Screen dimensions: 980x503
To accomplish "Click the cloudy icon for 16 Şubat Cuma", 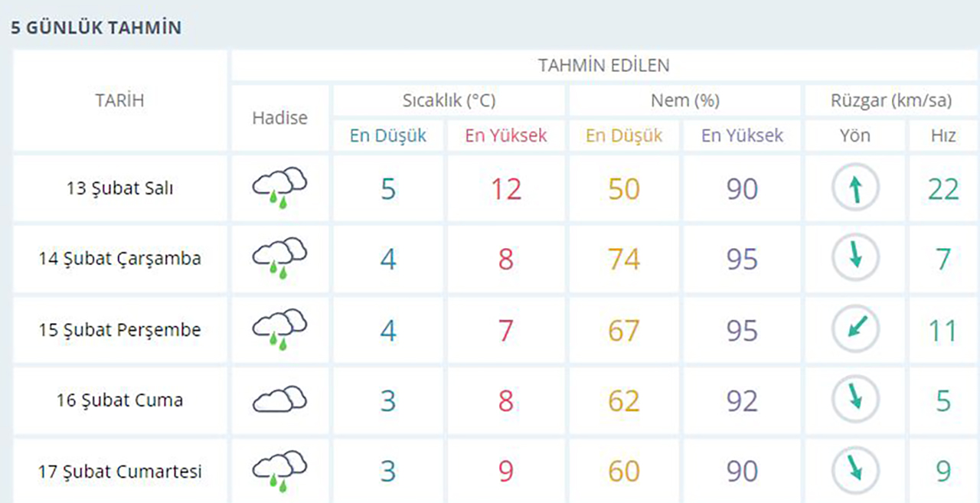I will (279, 400).
